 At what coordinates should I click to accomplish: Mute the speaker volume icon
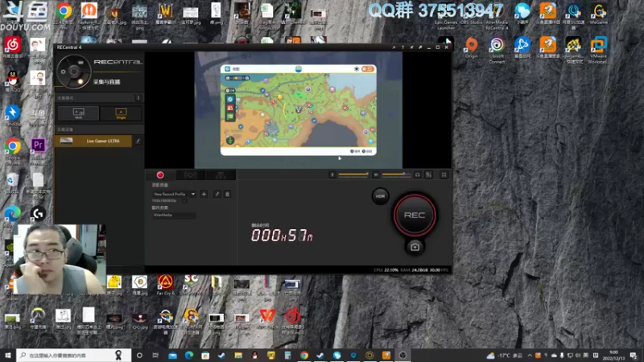tap(376, 175)
